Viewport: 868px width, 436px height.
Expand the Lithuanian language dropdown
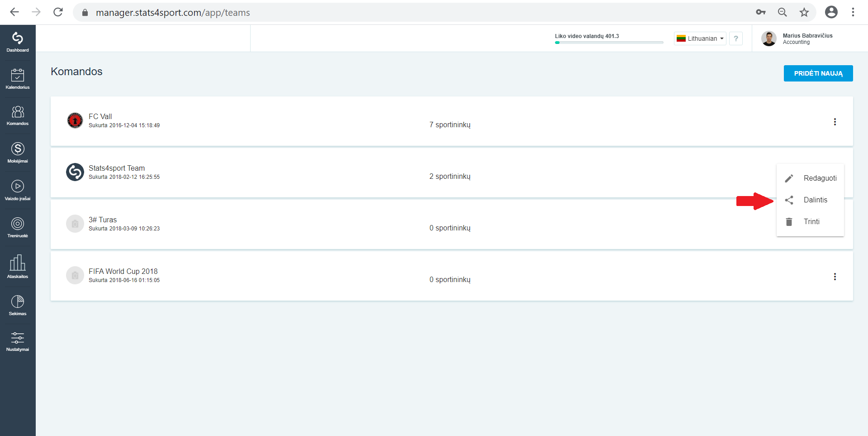point(700,38)
